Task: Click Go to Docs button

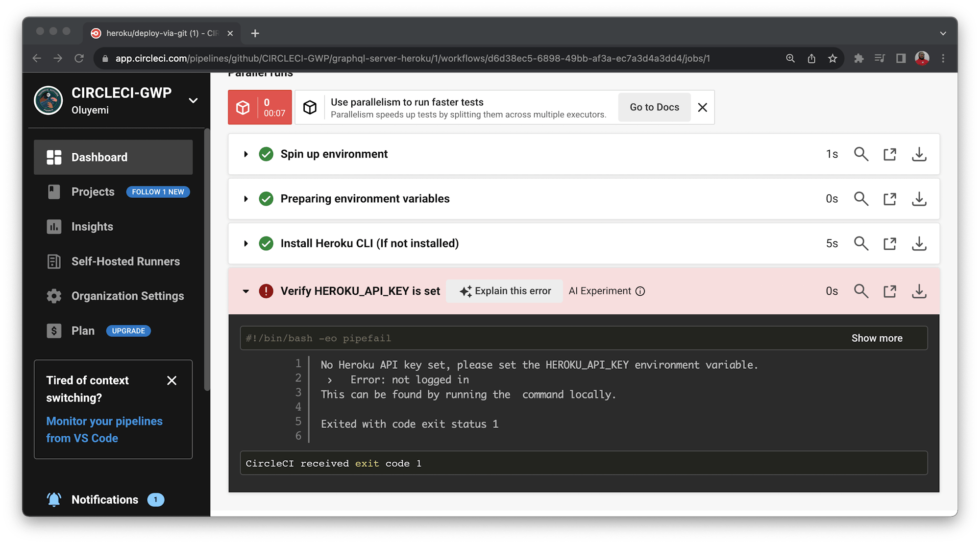Action: tap(654, 107)
